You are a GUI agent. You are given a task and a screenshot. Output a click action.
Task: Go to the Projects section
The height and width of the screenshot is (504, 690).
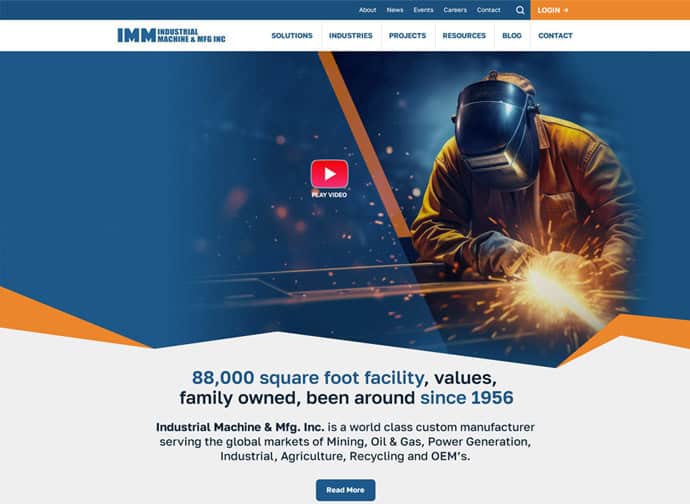407,36
